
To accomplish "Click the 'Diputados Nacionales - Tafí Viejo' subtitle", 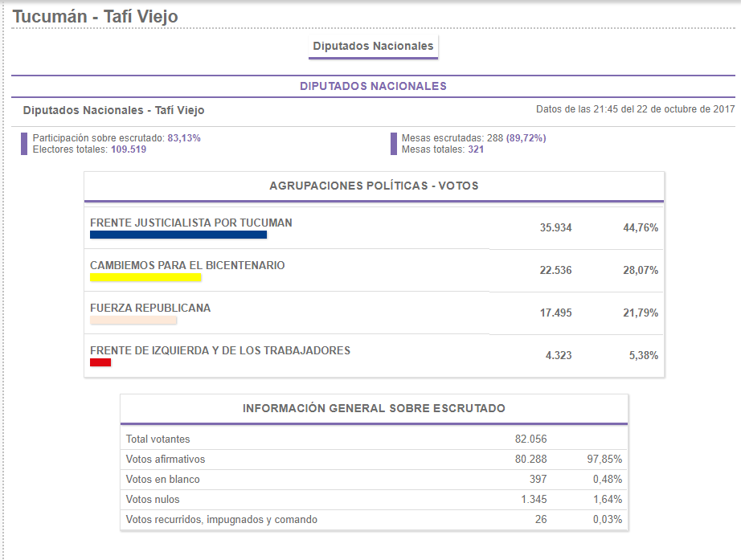I will (114, 110).
